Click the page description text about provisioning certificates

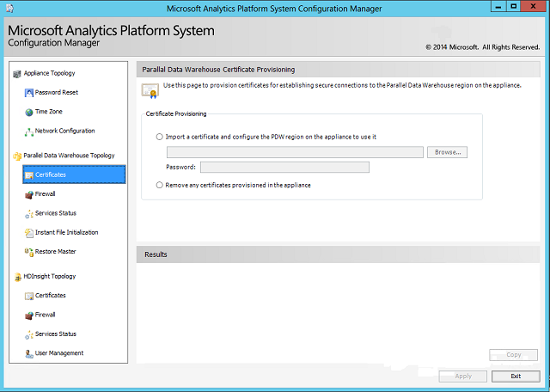[x=342, y=85]
